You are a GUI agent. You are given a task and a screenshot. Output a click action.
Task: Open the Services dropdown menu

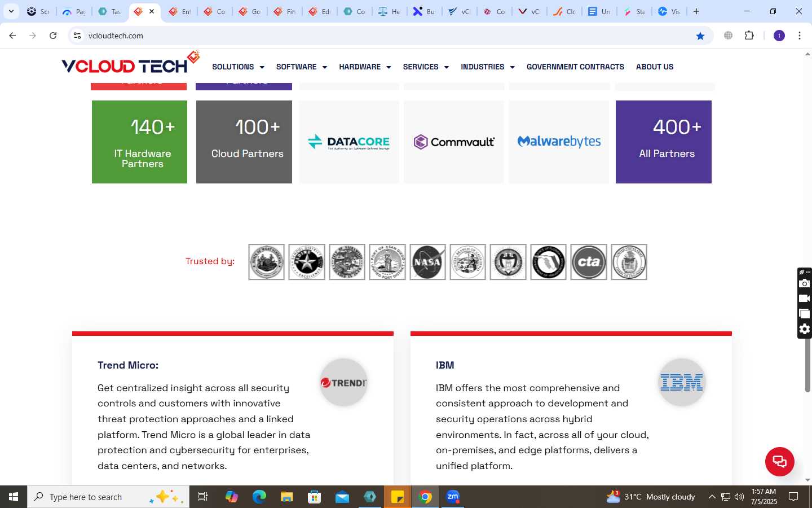pos(426,67)
